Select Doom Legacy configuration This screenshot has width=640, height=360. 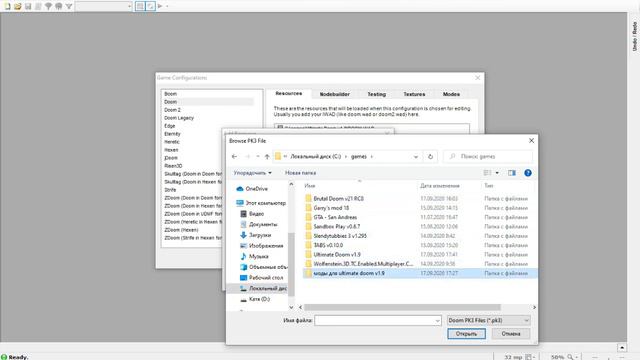coord(179,118)
